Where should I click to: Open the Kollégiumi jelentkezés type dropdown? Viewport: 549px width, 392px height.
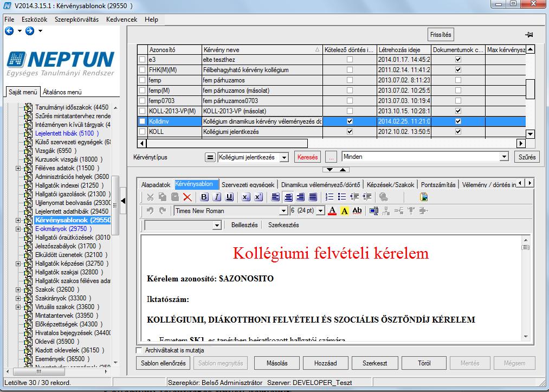pyautogui.click(x=284, y=158)
